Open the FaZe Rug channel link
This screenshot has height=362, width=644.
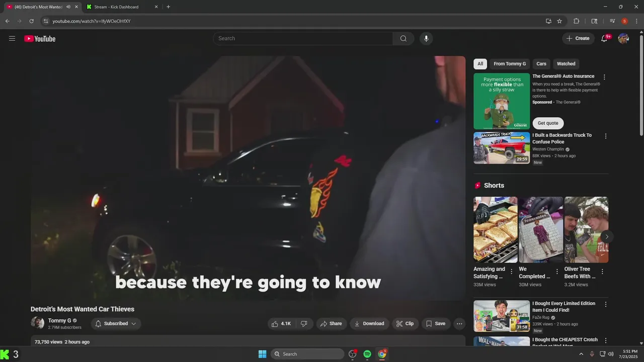(x=541, y=318)
